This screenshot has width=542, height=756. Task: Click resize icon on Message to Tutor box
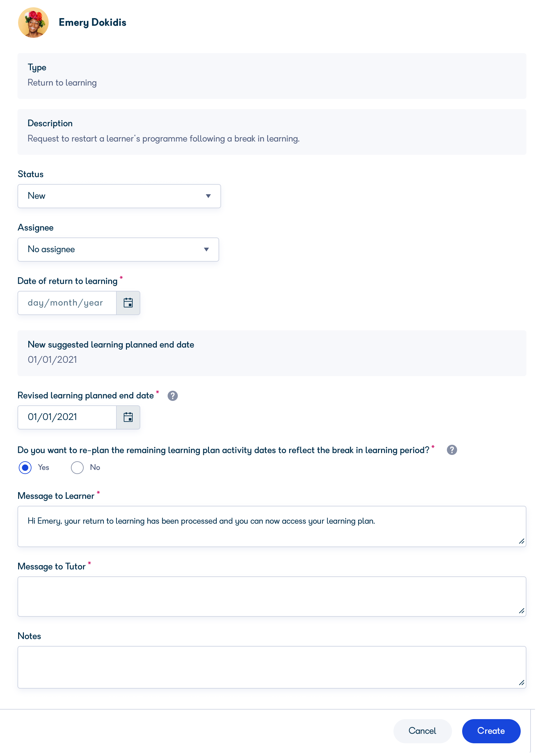tap(521, 612)
